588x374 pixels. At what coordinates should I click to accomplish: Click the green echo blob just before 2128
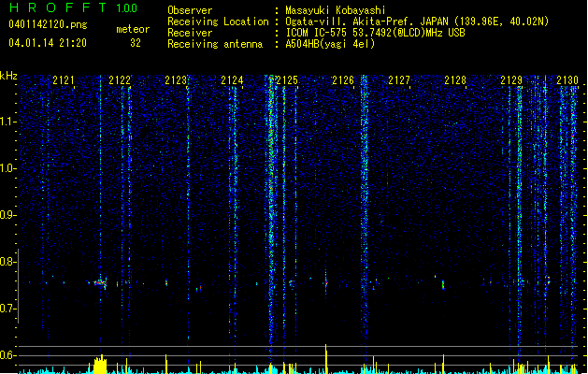pos(443,285)
